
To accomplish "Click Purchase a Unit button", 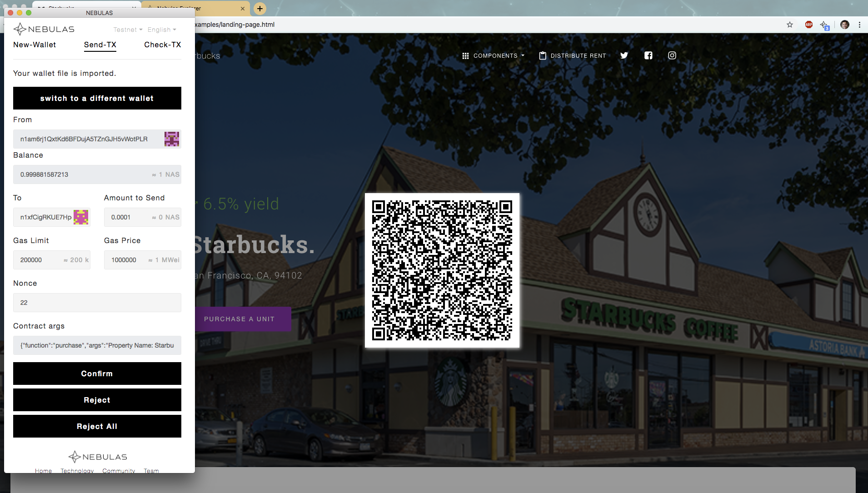I will (243, 319).
